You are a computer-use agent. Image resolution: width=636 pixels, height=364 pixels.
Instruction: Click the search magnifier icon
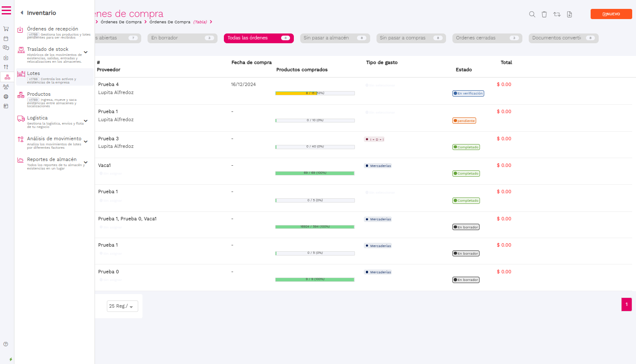click(532, 14)
